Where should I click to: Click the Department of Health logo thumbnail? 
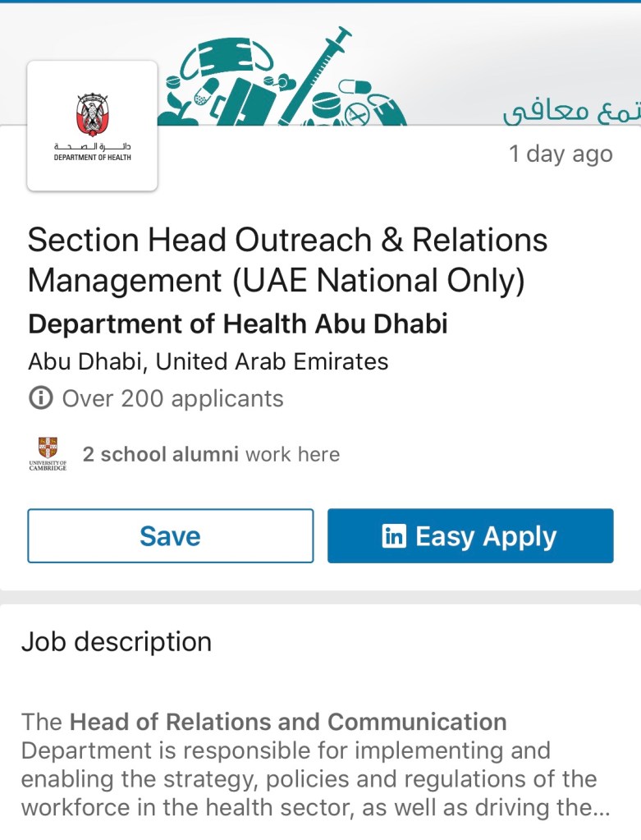click(92, 126)
